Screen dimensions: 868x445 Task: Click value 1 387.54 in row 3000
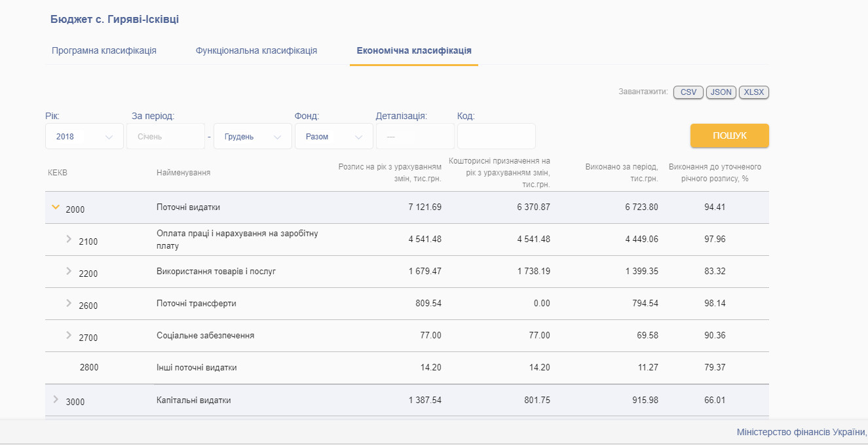(x=425, y=400)
